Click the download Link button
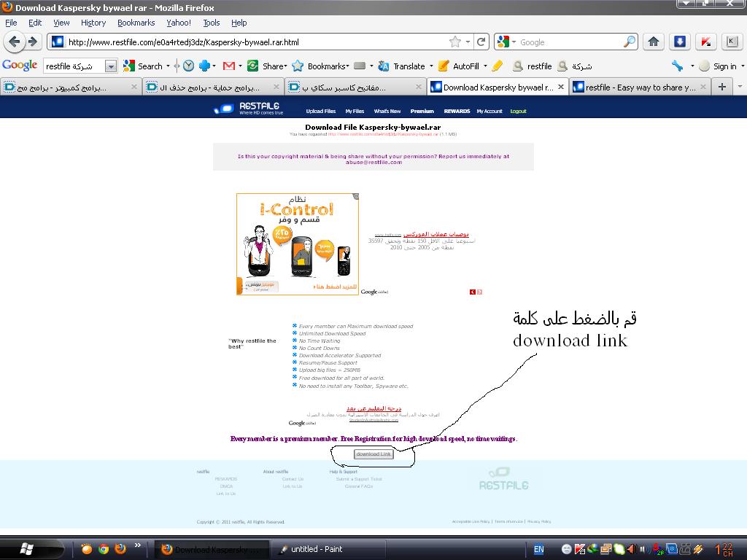This screenshot has width=747, height=560. tap(373, 454)
